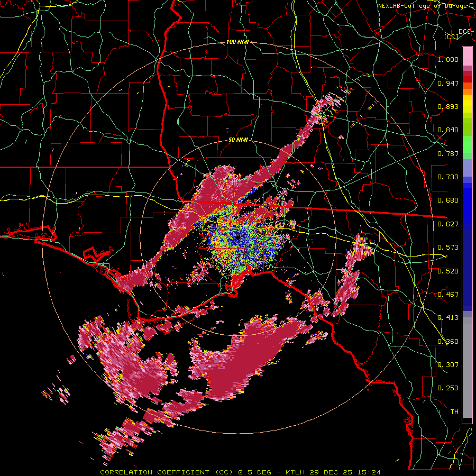Click the DCC product label above the legend
476x476 pixels.
pos(464,32)
